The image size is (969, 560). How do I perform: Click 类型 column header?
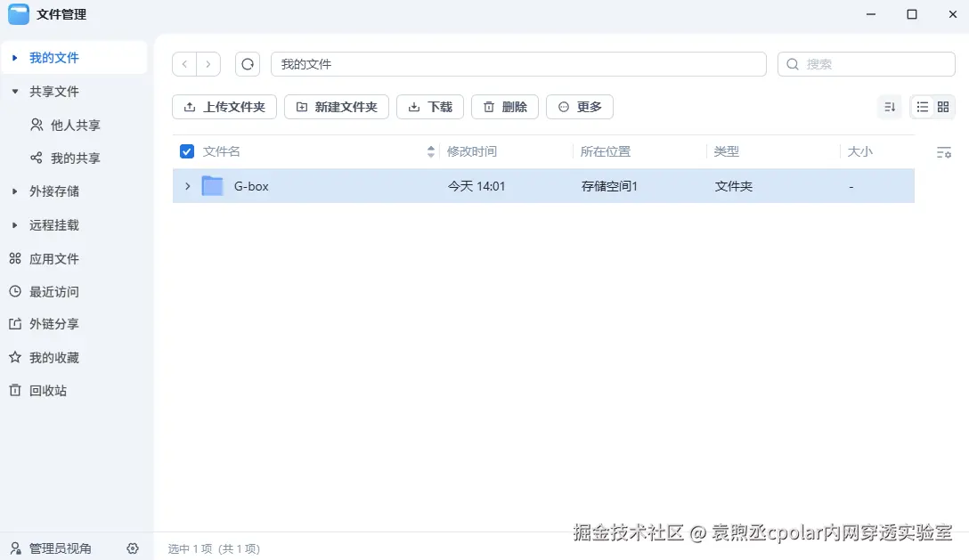726,151
